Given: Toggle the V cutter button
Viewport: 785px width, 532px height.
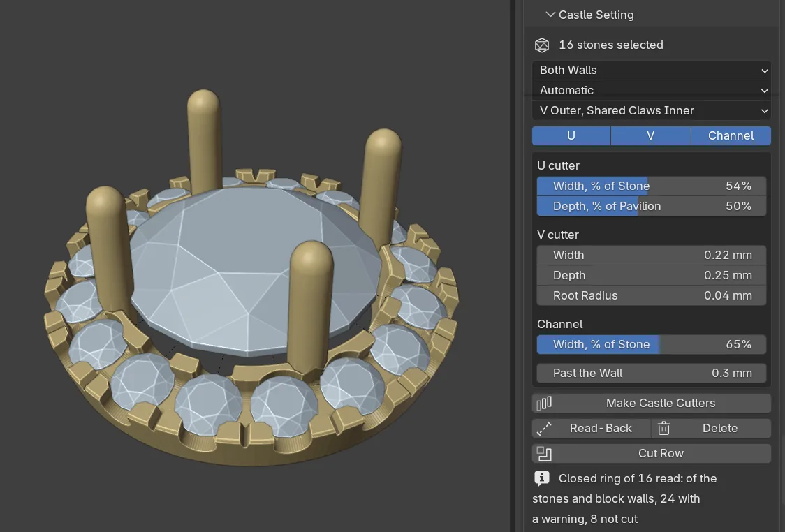Looking at the screenshot, I should point(650,135).
